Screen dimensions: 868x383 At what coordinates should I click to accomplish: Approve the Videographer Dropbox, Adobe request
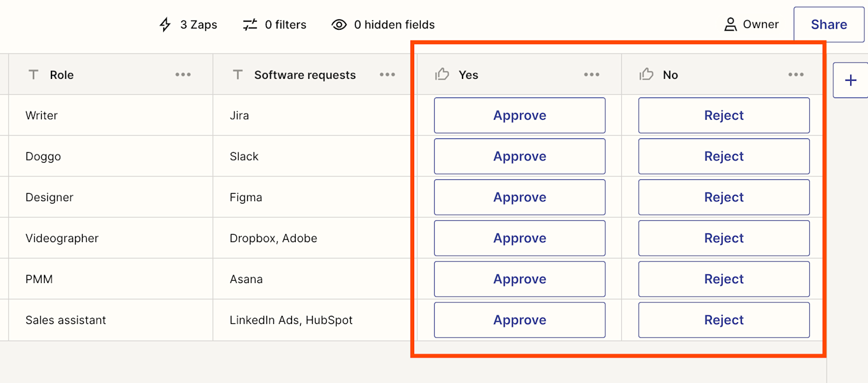tap(520, 238)
